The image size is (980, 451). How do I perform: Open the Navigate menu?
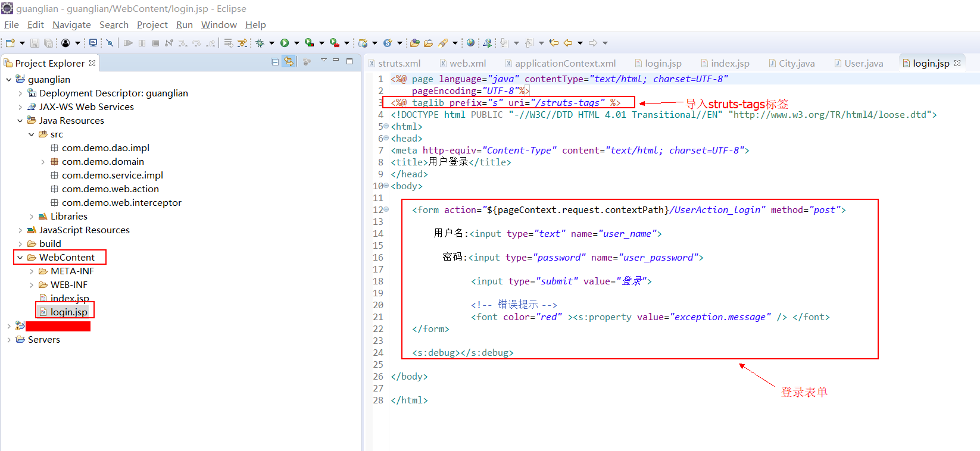coord(71,25)
